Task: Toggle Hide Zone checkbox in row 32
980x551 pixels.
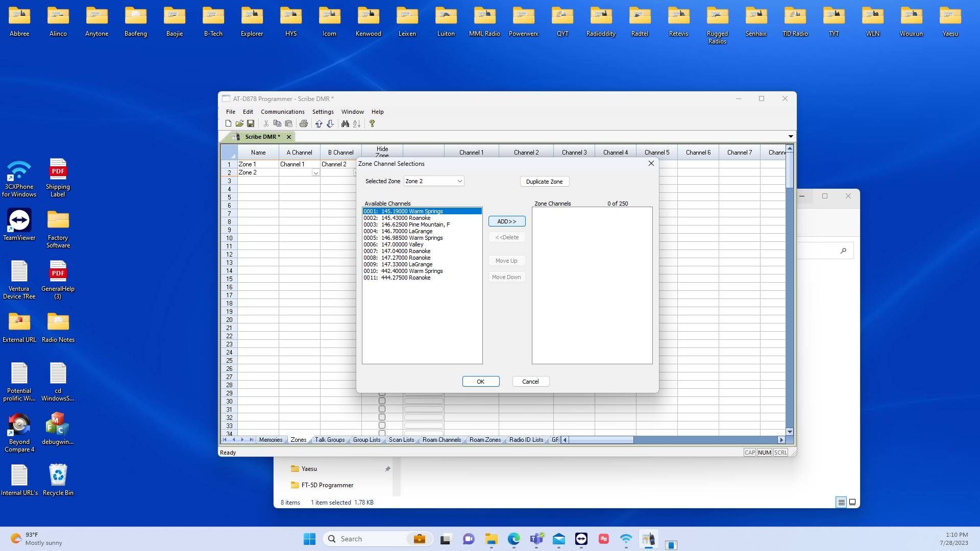Action: pyautogui.click(x=382, y=417)
